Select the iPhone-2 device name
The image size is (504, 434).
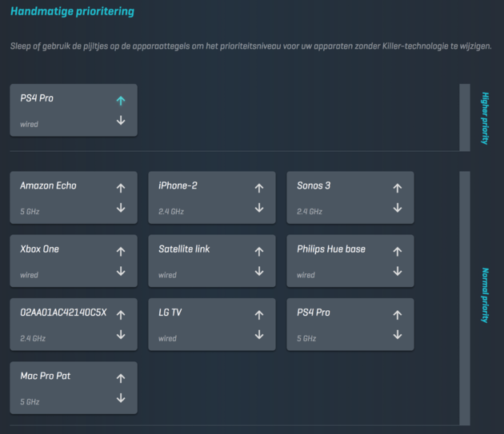178,185
